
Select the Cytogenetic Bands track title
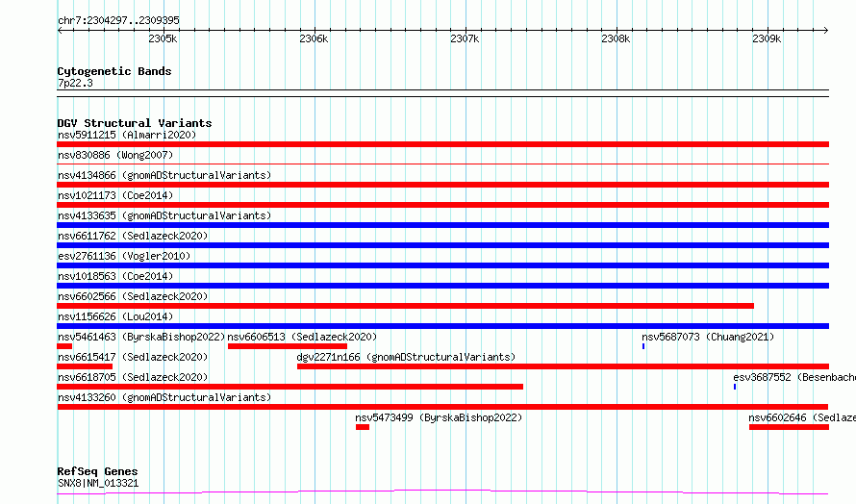point(114,71)
